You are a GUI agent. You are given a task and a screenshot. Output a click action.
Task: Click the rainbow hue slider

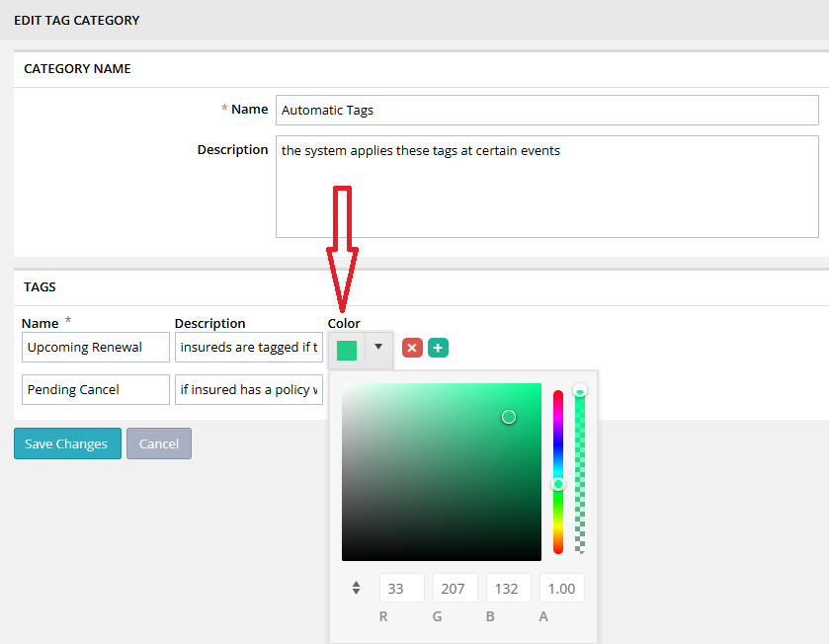(558, 472)
